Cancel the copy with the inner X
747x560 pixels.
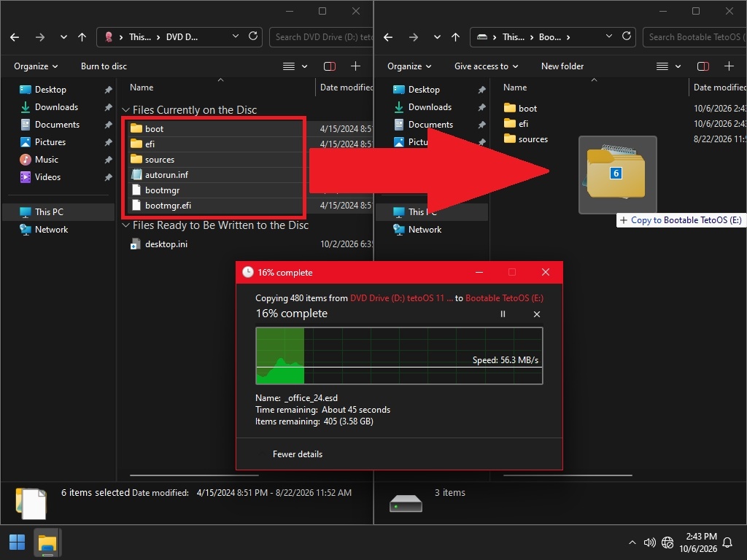pos(537,314)
